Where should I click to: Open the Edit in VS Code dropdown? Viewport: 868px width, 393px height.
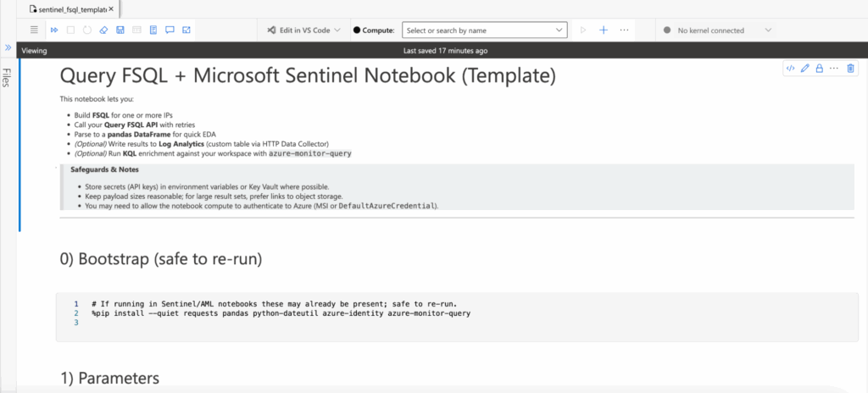point(304,30)
